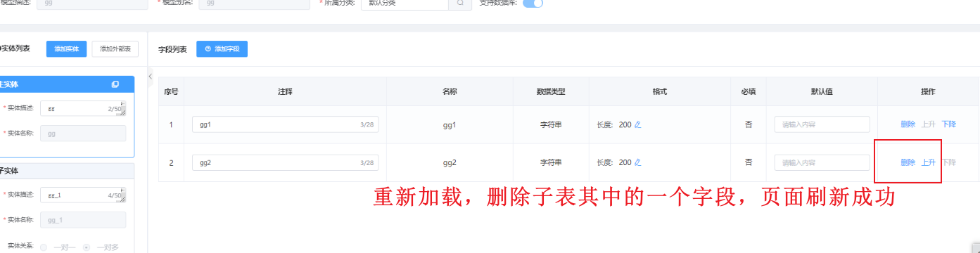Move gg2 field up with 上升
The height and width of the screenshot is (253, 980).
click(929, 162)
